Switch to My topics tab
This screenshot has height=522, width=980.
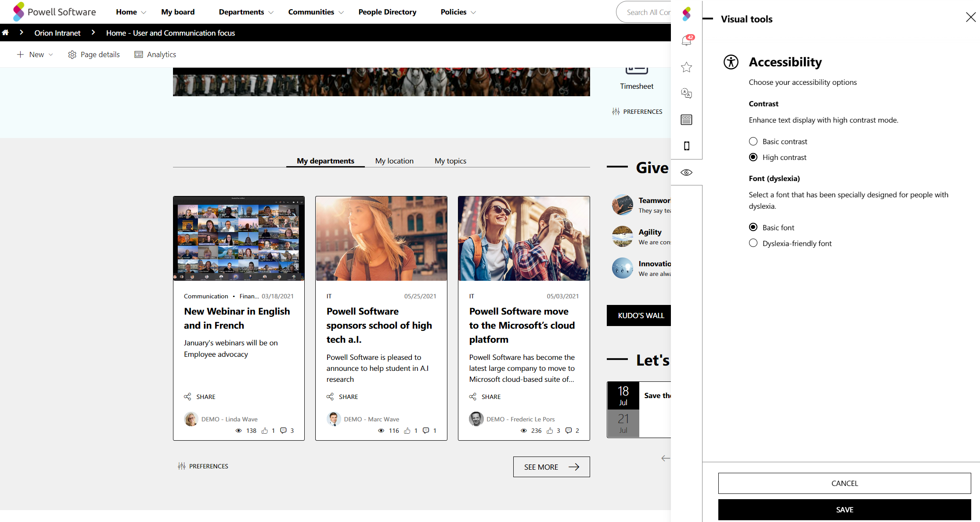point(450,161)
